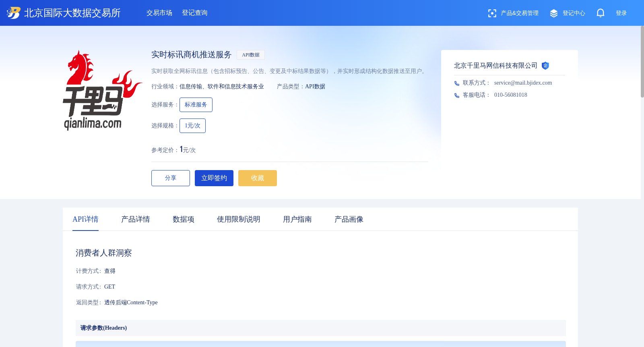This screenshot has height=347, width=644.
Task: Click the 消费者人群洞察 heading
Action: (104, 253)
